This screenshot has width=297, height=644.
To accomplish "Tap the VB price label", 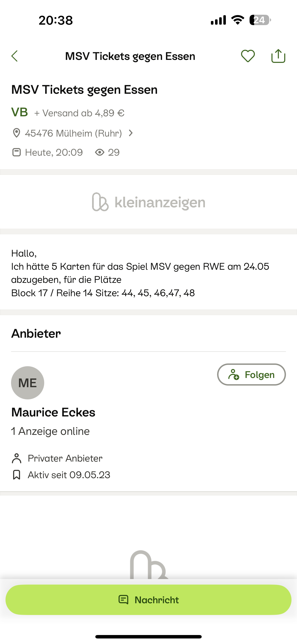I will 20,112.
